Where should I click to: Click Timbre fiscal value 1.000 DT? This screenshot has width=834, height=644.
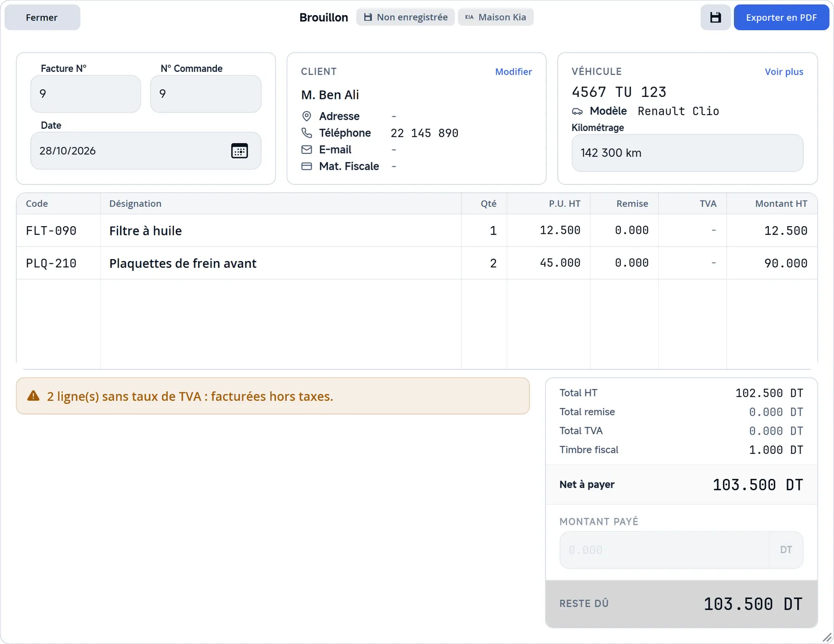coord(776,450)
